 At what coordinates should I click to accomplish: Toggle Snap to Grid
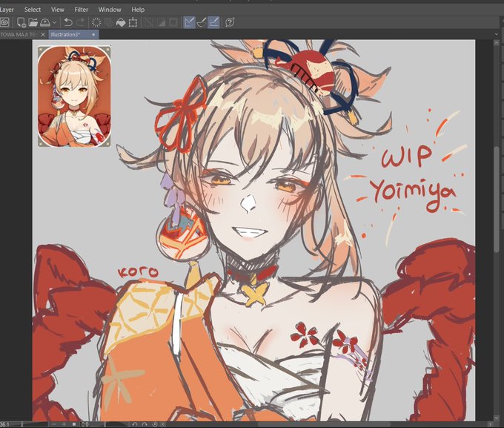point(213,22)
